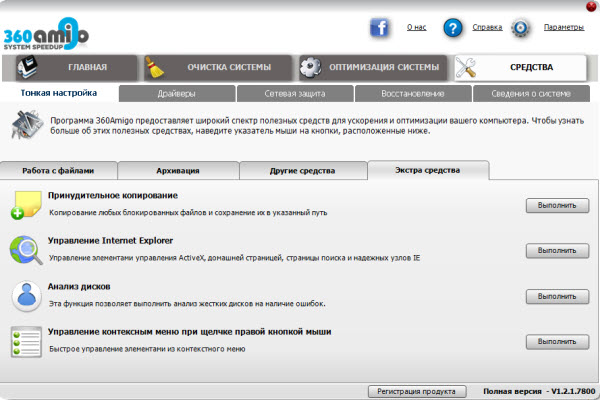Run Анализ дисков with Выполнить button
Image resolution: width=600 pixels, height=400 pixels.
pos(557,297)
